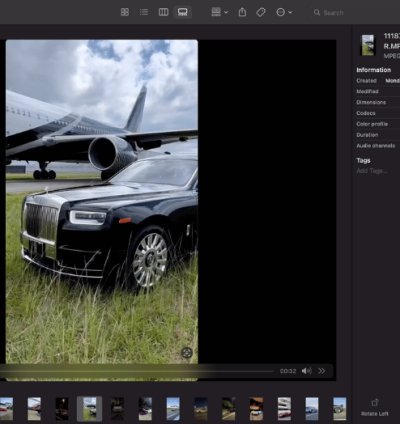
Task: Open the More actions ellipsis menu
Action: click(x=281, y=12)
